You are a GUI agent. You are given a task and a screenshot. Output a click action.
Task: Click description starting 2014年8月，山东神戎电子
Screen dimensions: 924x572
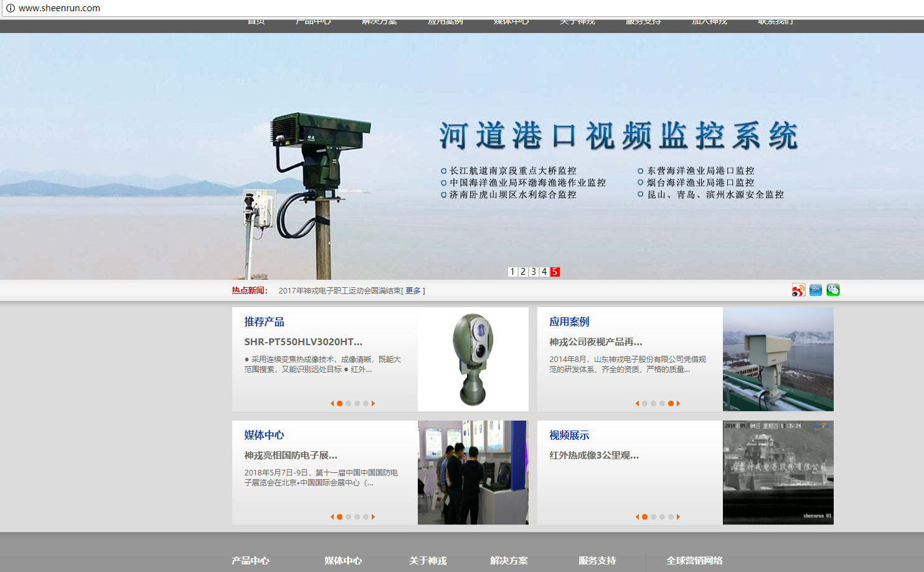(628, 365)
